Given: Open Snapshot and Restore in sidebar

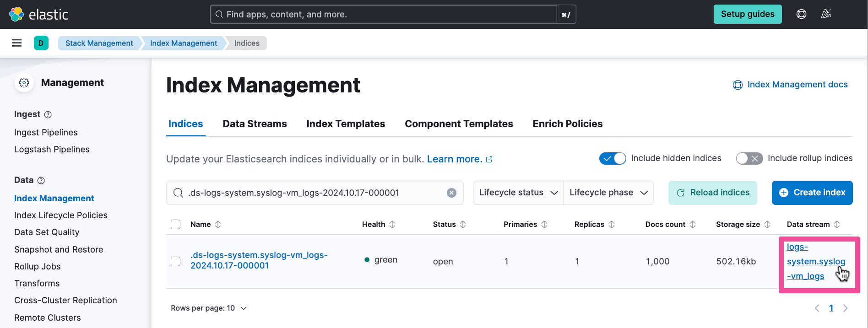Looking at the screenshot, I should 59,250.
